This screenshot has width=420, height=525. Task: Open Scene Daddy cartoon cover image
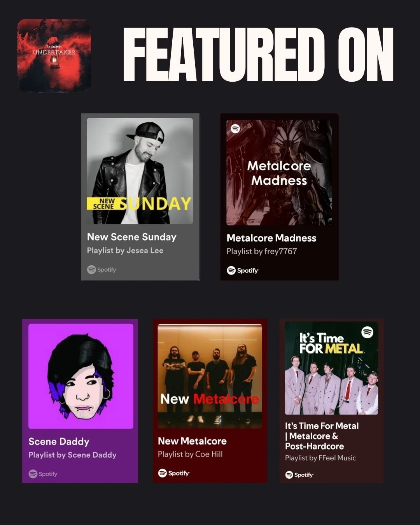click(81, 376)
